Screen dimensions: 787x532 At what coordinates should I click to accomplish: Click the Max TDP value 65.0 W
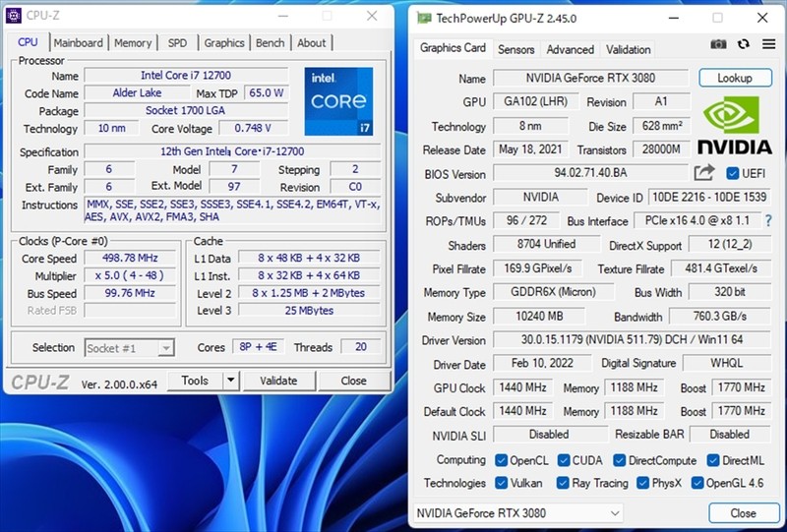tap(267, 92)
